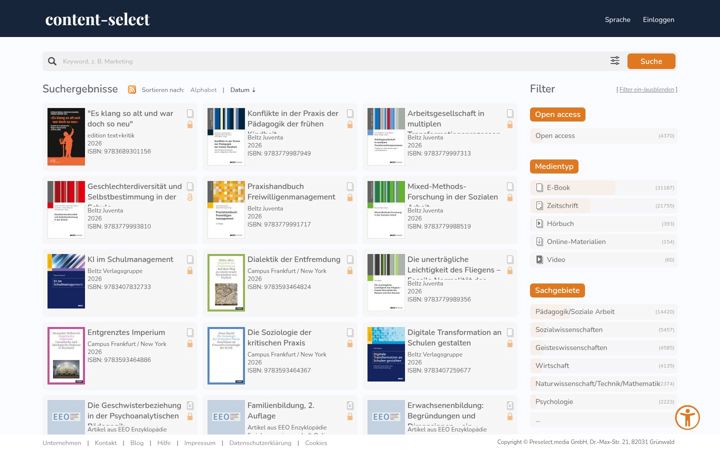720x450 pixels.
Task: Open title "Dialektik der Entfremdung"
Action: (x=294, y=259)
